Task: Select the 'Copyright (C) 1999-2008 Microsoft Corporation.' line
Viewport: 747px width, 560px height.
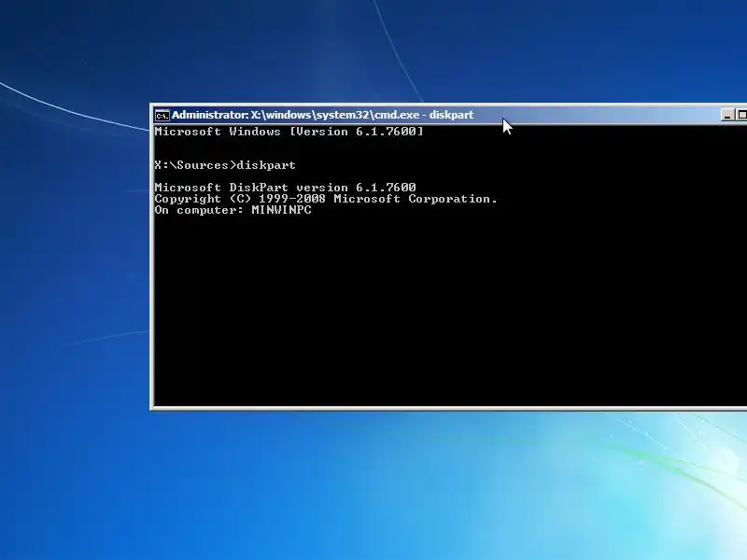Action: coord(326,199)
